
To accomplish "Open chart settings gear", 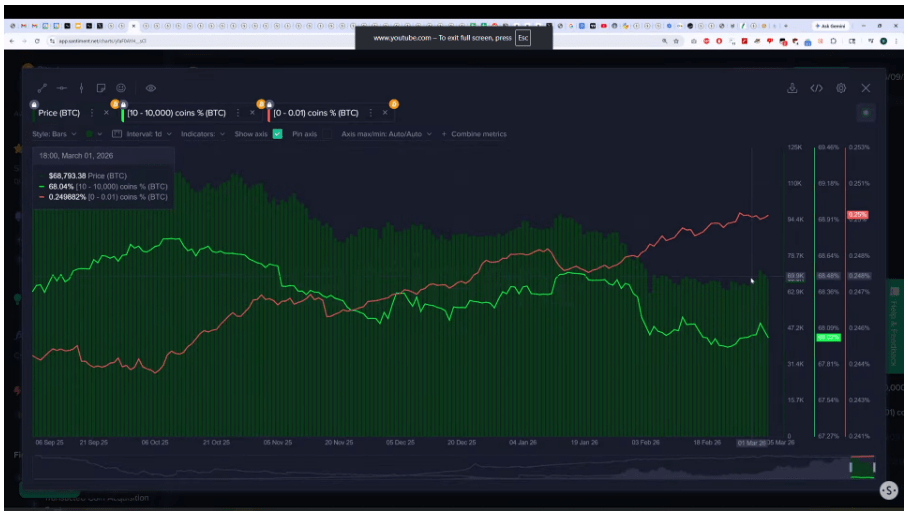I will click(x=841, y=88).
